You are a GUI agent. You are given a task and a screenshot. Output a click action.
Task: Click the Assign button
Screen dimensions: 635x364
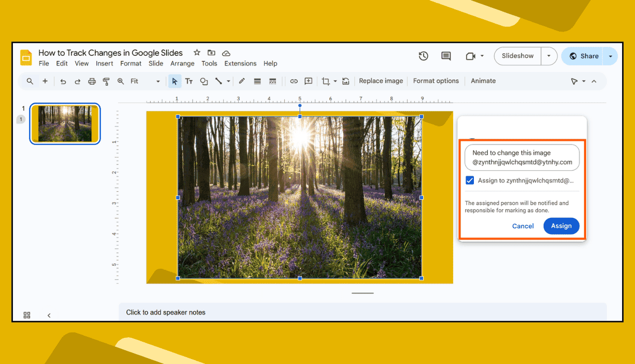click(x=561, y=226)
